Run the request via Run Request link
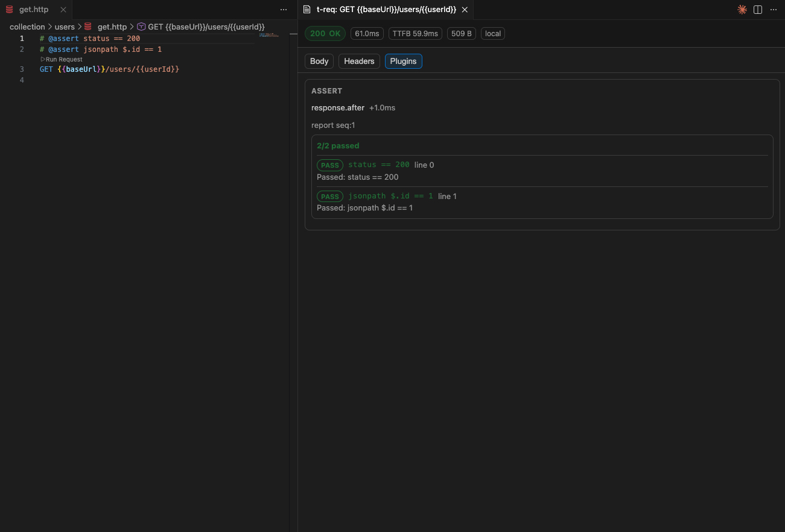This screenshot has height=532, width=785. pos(61,59)
